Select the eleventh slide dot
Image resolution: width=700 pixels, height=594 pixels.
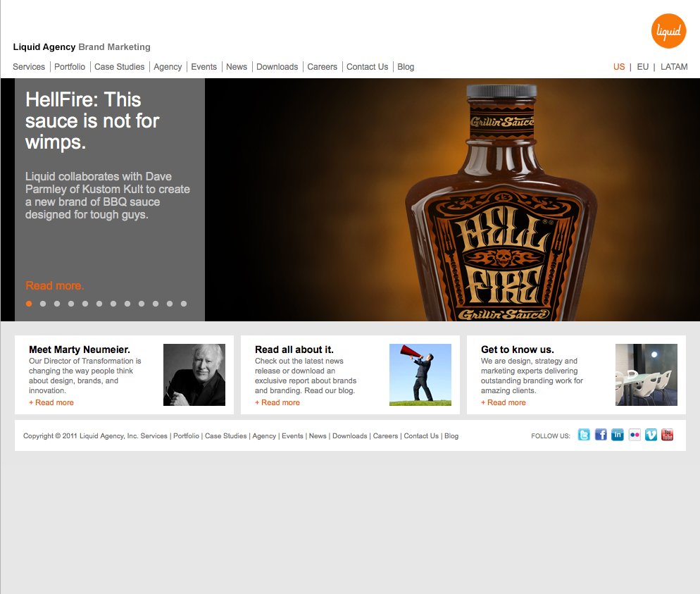pyautogui.click(x=170, y=304)
